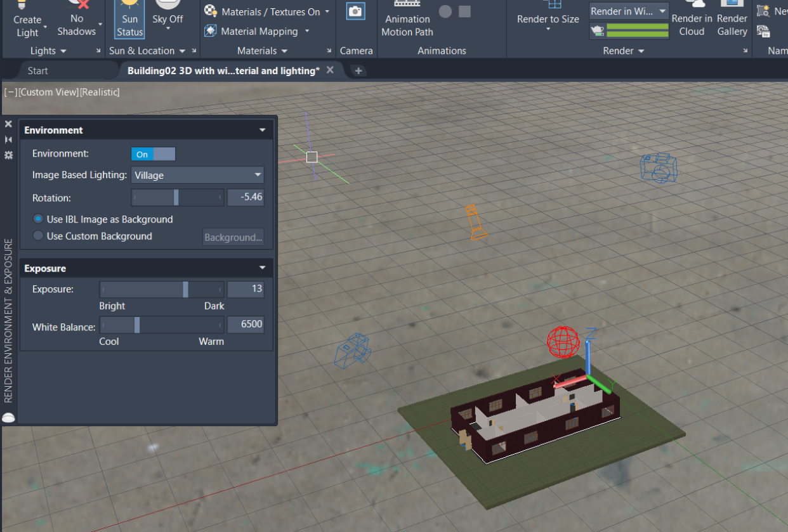Open the palette properties gear icon
The height and width of the screenshot is (532, 788).
point(8,155)
